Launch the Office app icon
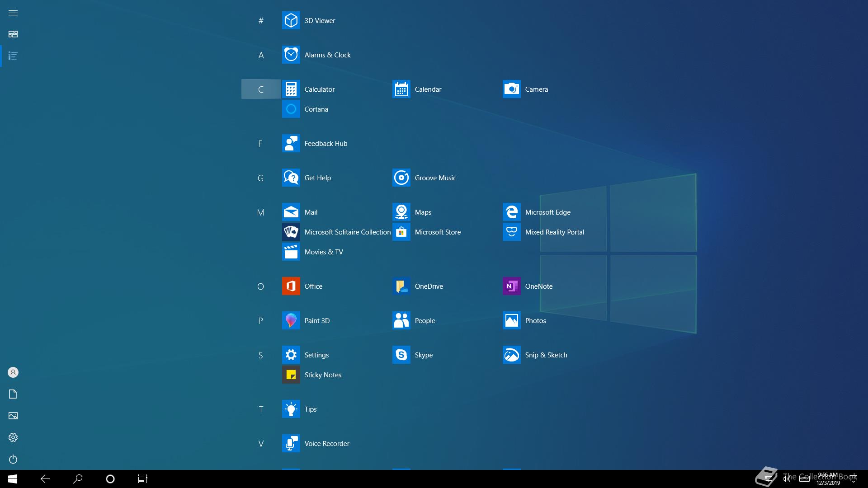This screenshot has width=868, height=488. [291, 286]
